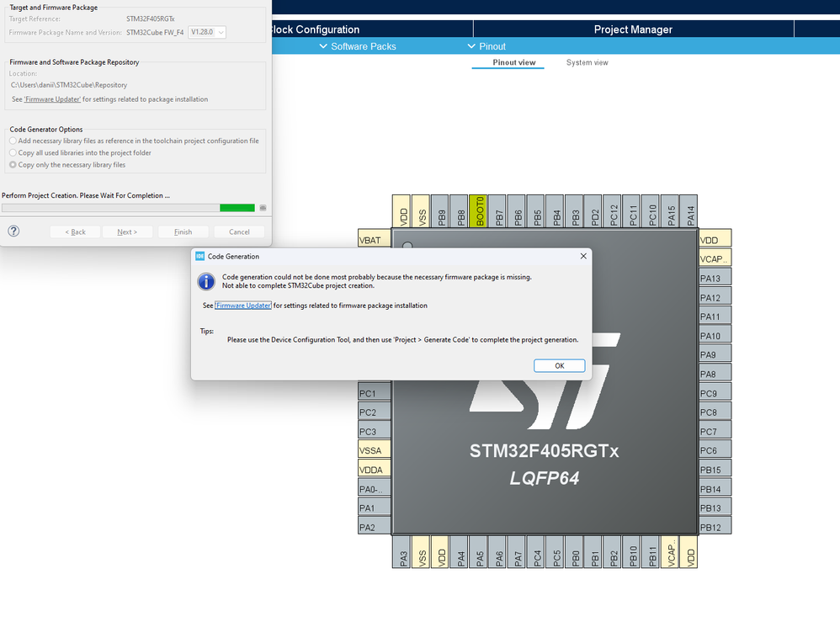Select pin PC12 on the chip's top row
The height and width of the screenshot is (622, 840).
614,211
